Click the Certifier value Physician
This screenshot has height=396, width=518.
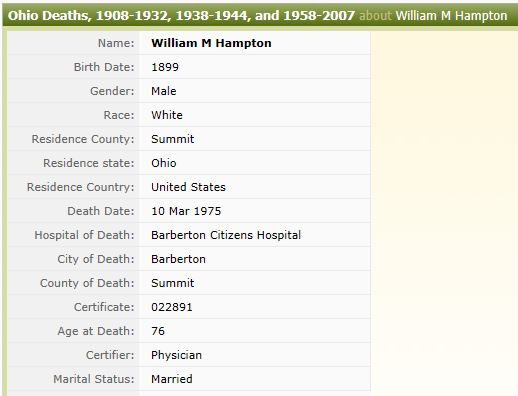tap(176, 355)
